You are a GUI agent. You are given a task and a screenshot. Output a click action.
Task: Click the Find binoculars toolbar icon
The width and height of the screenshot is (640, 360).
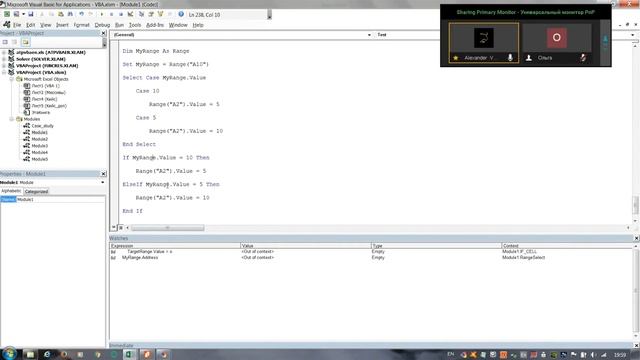(70, 14)
